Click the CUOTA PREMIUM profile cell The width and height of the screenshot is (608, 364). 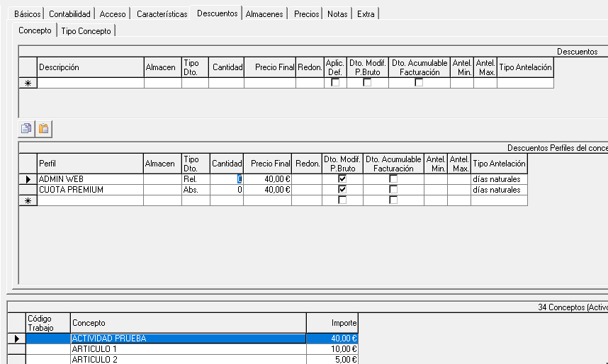(x=90, y=190)
